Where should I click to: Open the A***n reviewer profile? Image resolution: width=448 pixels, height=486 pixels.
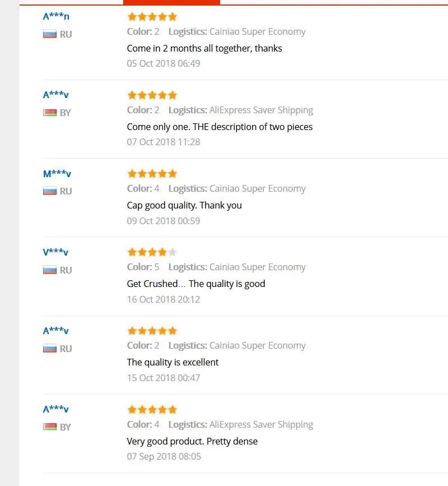[56, 16]
